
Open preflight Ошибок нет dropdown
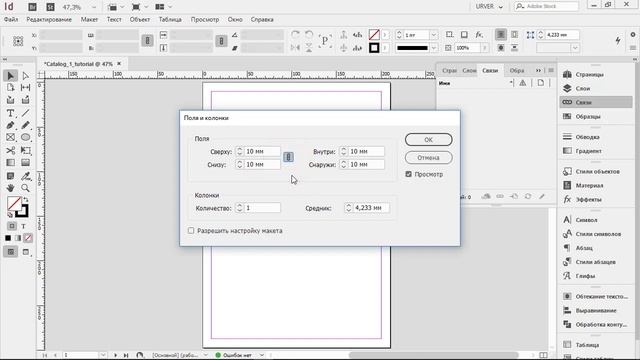[x=262, y=355]
